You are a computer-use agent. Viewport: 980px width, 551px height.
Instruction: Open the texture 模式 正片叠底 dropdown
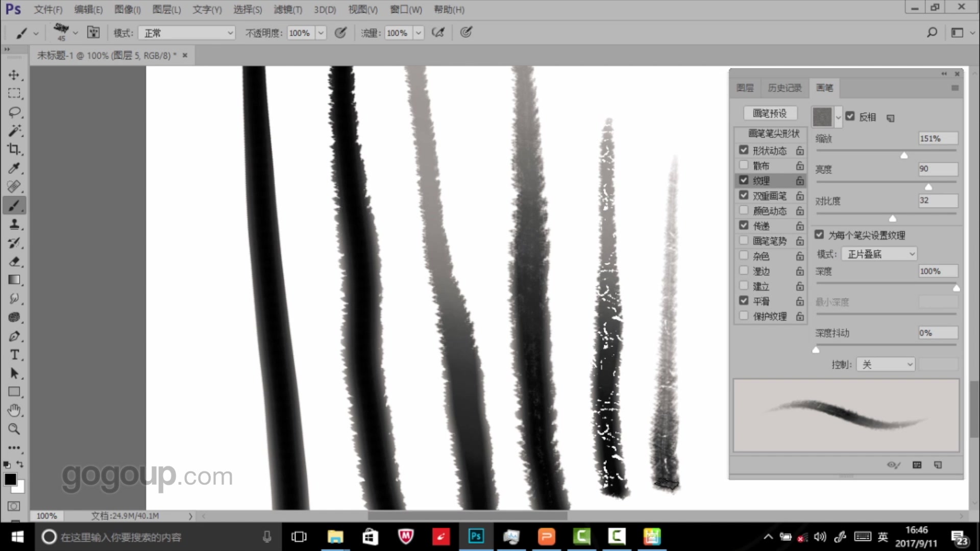tap(879, 254)
